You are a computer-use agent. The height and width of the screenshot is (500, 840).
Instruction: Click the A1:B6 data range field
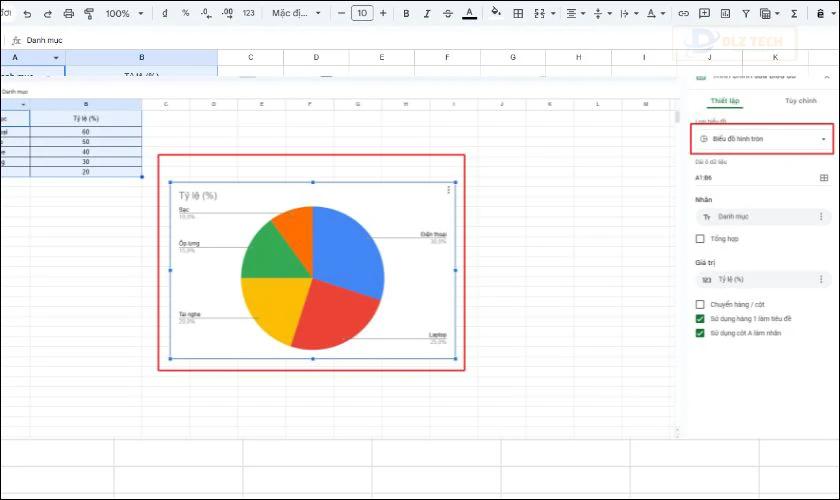tap(754, 177)
